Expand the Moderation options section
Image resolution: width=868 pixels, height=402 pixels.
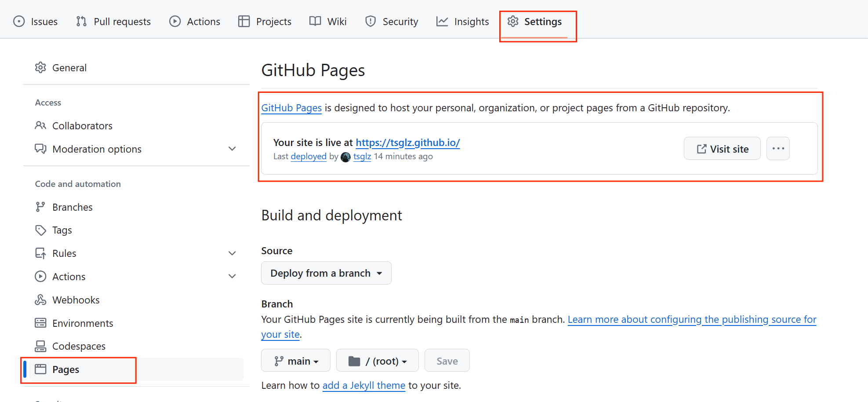(x=232, y=149)
